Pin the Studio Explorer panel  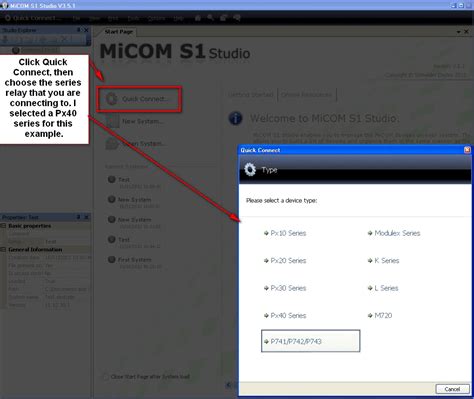79,30
